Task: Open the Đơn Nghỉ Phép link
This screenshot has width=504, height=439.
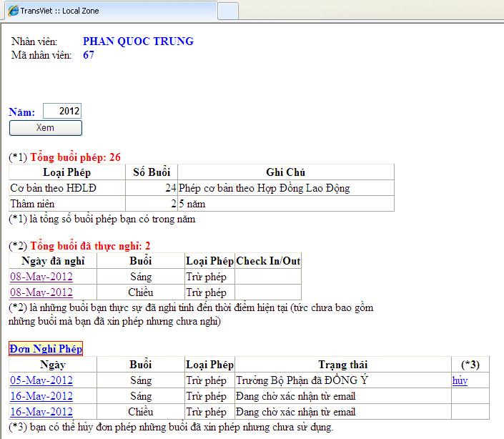Action: pos(46,349)
